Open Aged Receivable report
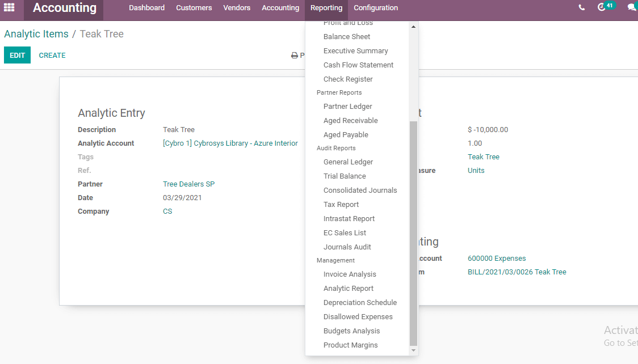This screenshot has height=364, width=638. tap(350, 121)
